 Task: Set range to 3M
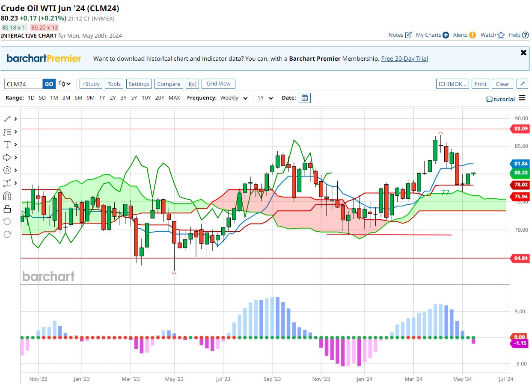(x=66, y=98)
